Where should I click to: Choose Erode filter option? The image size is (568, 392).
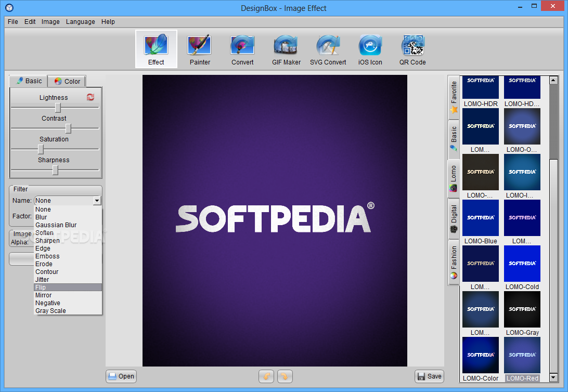pos(68,264)
